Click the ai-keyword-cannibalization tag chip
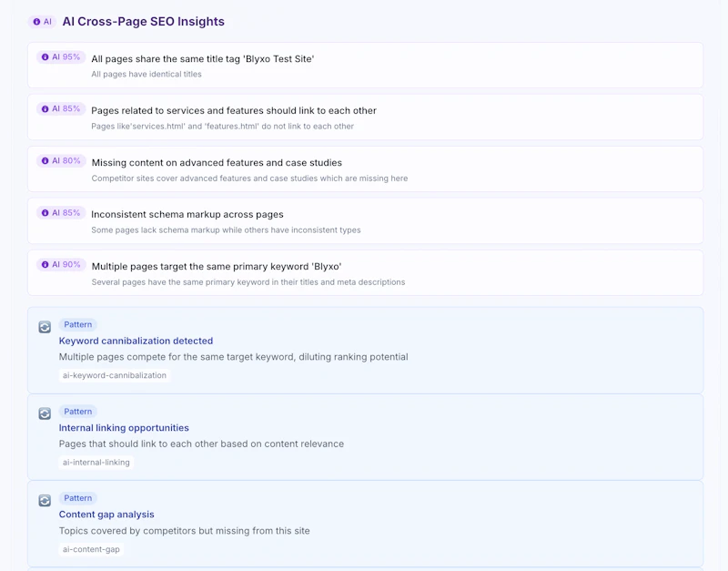728x571 pixels. (115, 375)
